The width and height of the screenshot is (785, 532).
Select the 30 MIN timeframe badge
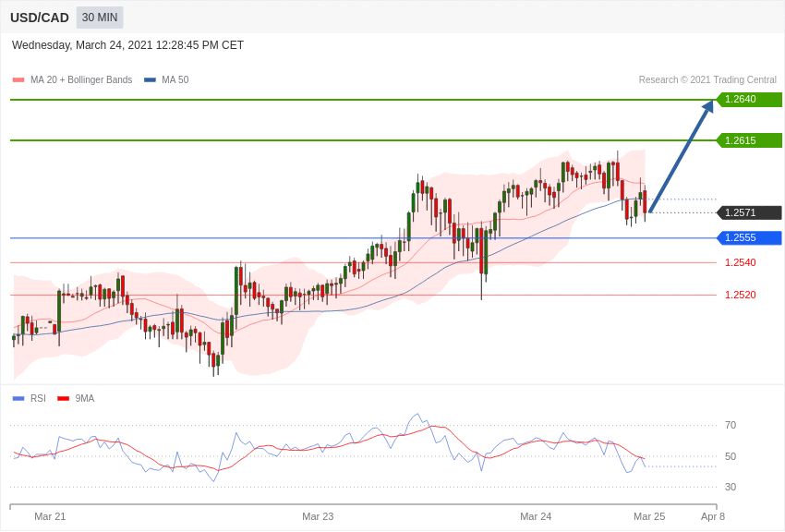[100, 18]
